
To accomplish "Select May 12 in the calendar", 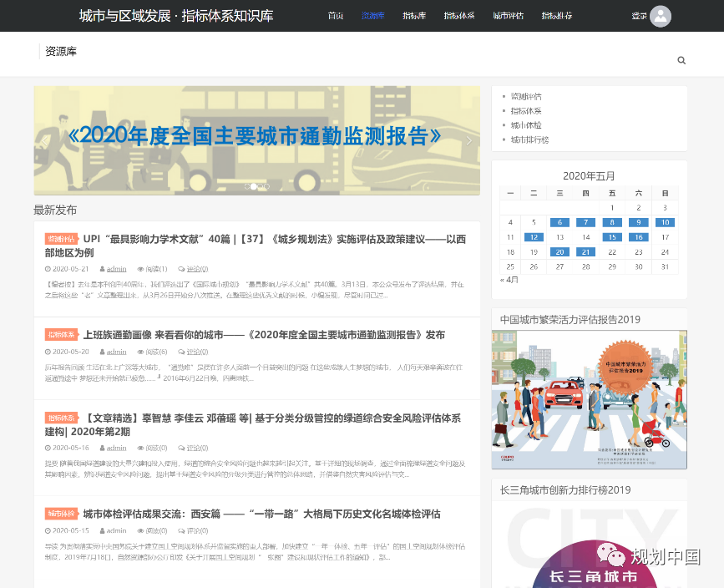I will [534, 237].
